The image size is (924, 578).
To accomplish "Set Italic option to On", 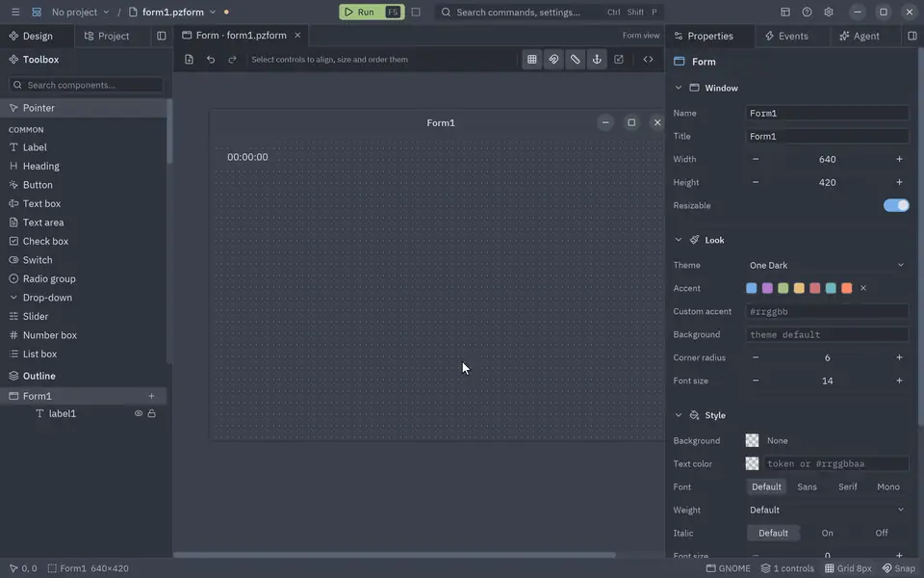I will pos(828,533).
